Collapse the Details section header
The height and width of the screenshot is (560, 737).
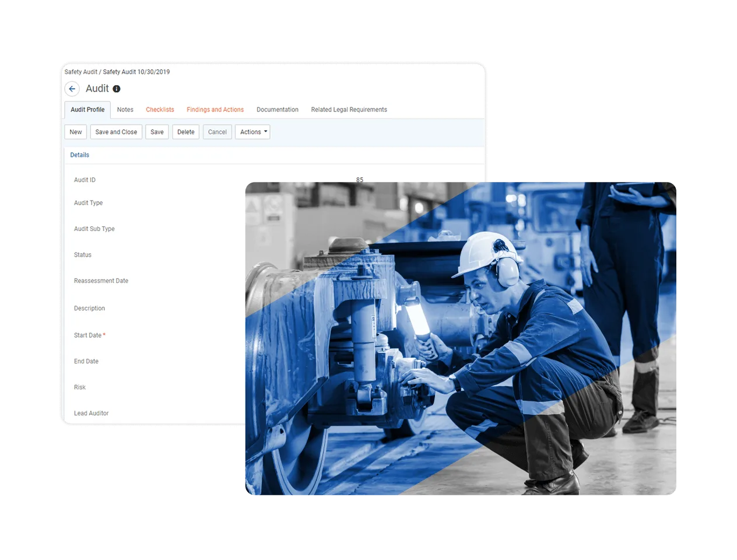point(79,155)
